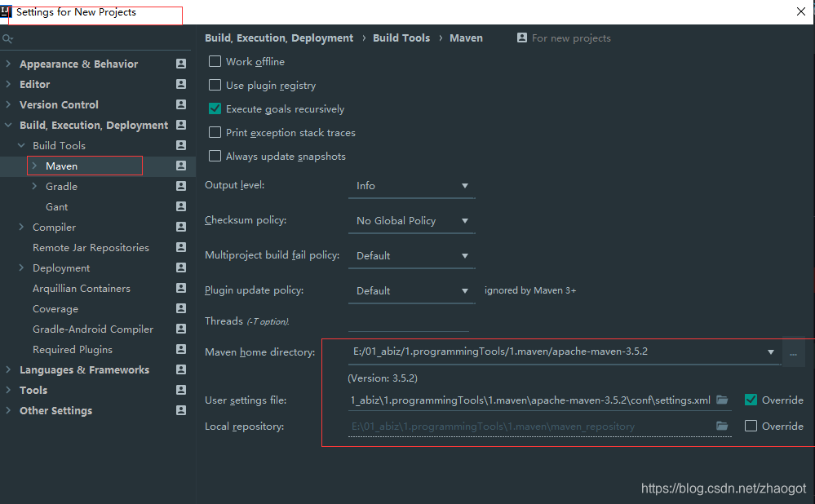Viewport: 815px width, 504px height.
Task: Click the profile icon beside Arquillian Containers
Action: 181,288
